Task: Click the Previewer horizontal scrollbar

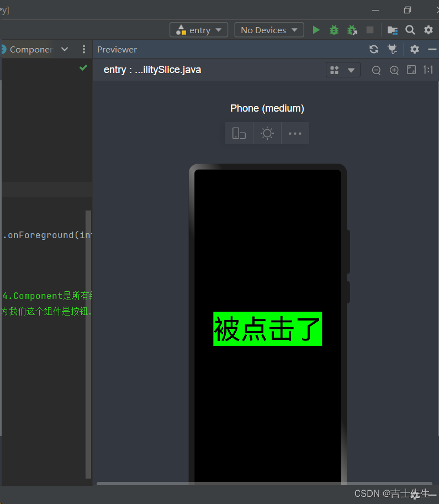Action: tap(265, 484)
